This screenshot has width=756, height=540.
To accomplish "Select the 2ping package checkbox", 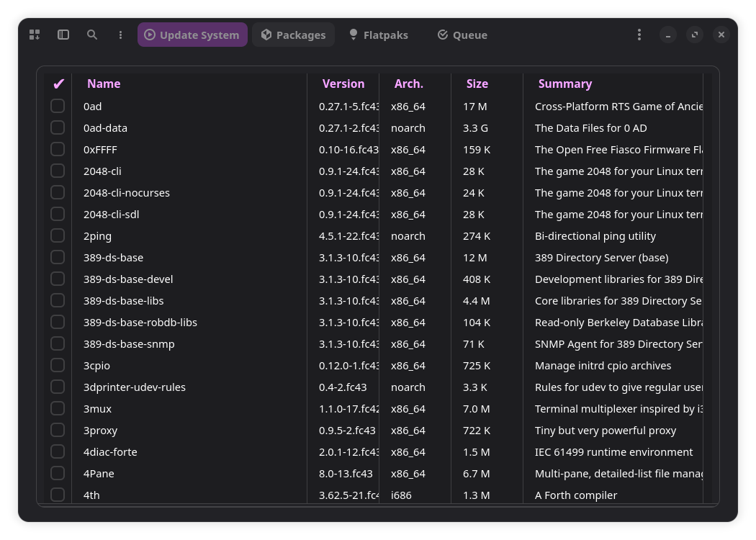I will pos(58,235).
